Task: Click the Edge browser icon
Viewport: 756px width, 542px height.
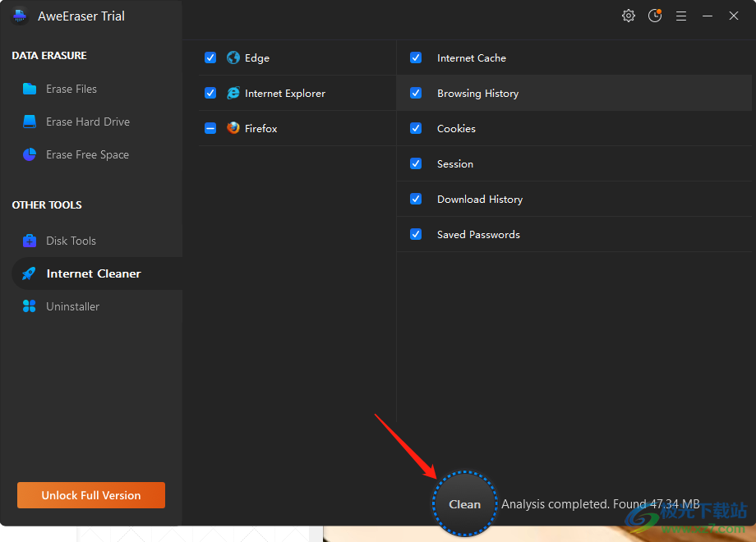Action: click(x=233, y=57)
